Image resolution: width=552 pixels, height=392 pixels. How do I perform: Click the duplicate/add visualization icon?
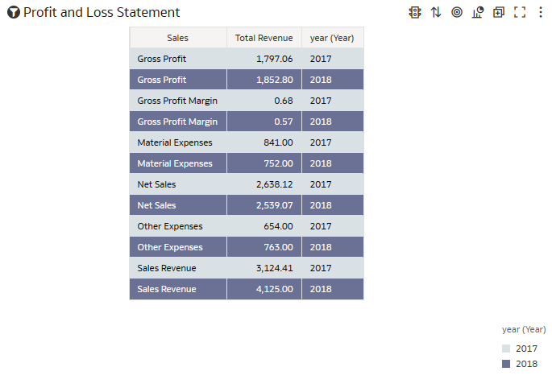(499, 12)
